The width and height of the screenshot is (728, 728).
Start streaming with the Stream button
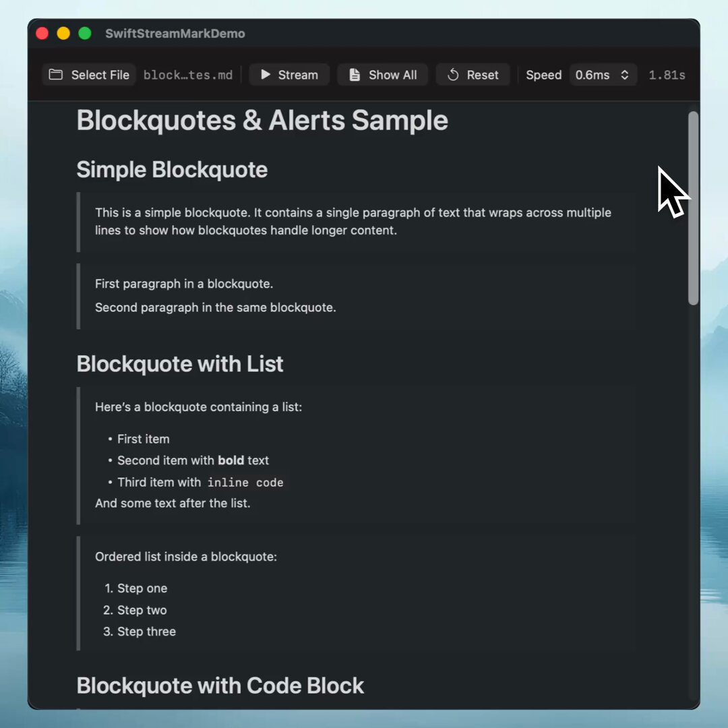[x=289, y=75]
